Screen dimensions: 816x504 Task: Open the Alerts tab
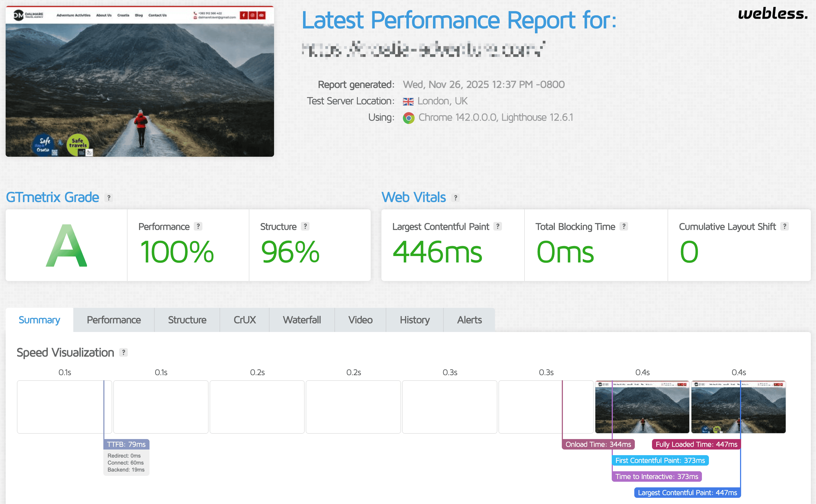[x=469, y=320]
